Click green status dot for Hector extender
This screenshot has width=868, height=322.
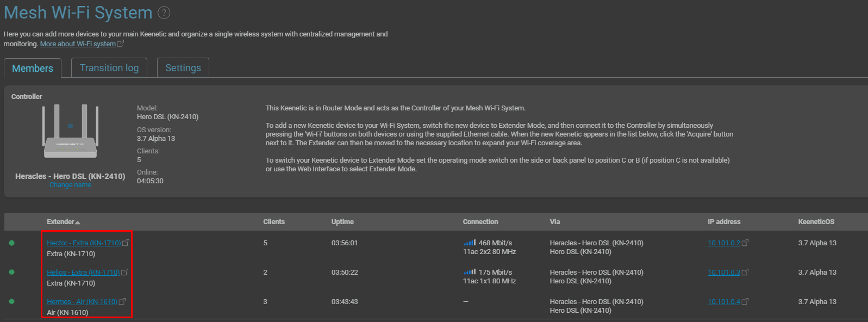(11, 243)
